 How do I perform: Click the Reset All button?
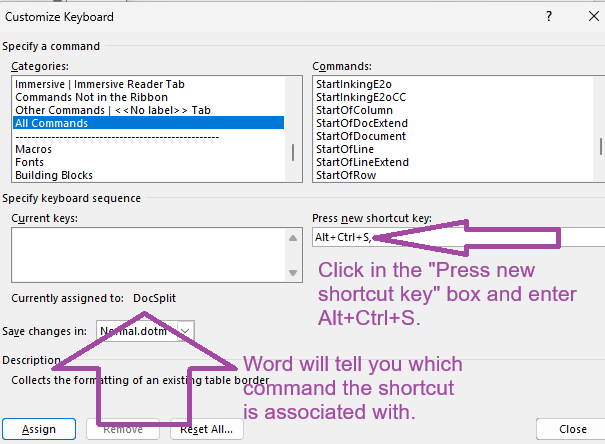coord(207,429)
